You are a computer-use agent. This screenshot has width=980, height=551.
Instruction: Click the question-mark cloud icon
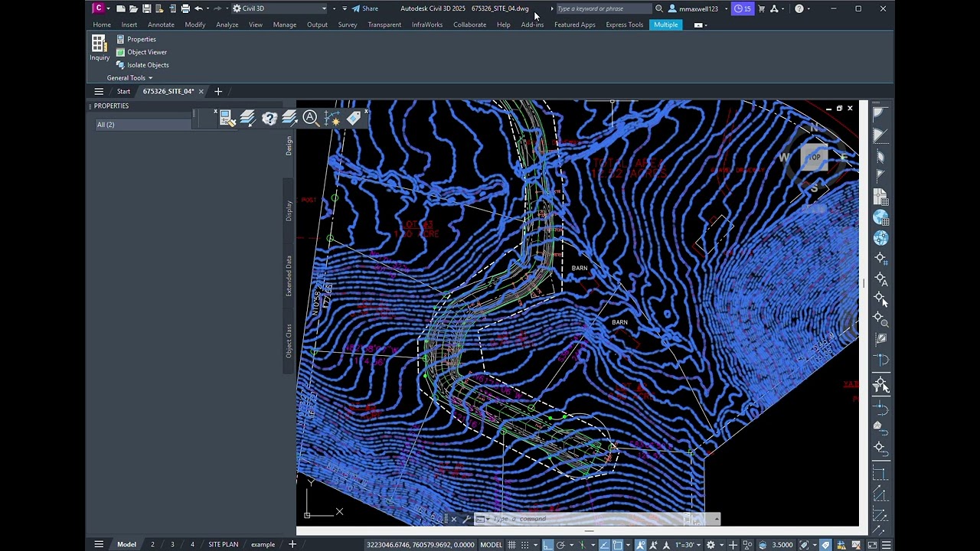pyautogui.click(x=269, y=118)
